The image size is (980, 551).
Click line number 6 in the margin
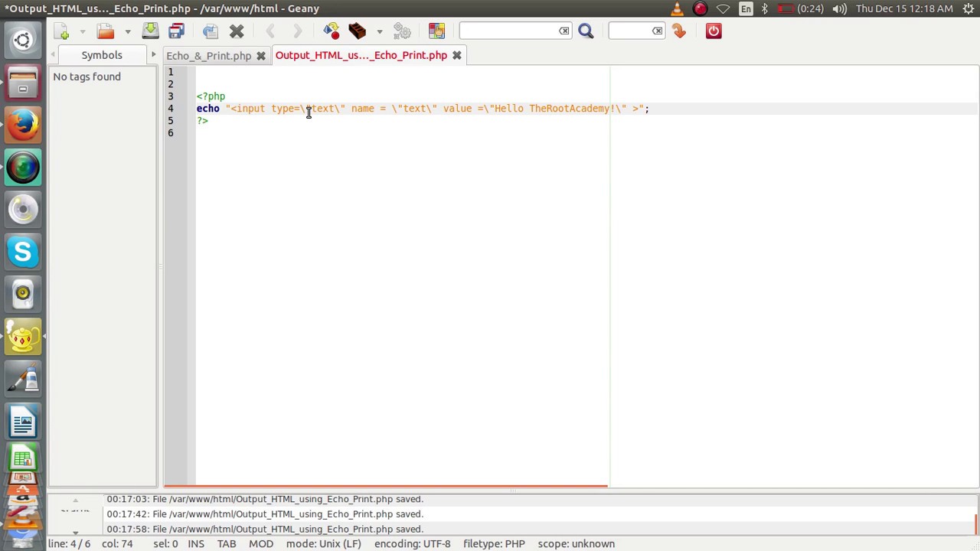pyautogui.click(x=171, y=133)
